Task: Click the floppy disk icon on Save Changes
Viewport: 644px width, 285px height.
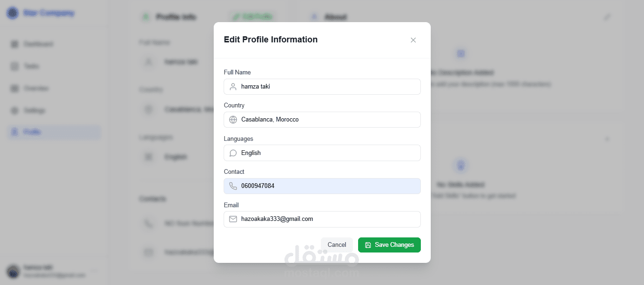Action: pyautogui.click(x=368, y=245)
